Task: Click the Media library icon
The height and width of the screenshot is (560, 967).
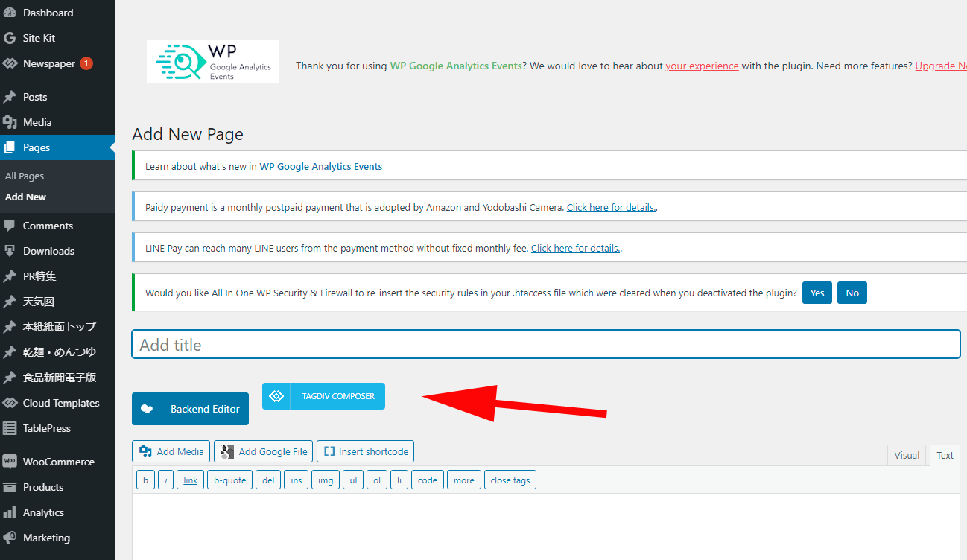Action: (x=10, y=122)
